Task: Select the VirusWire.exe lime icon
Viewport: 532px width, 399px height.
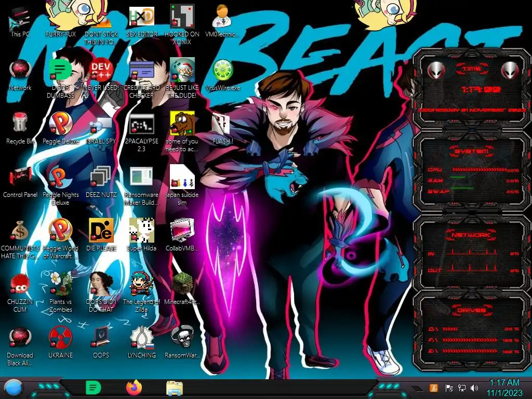Action: pos(222,75)
